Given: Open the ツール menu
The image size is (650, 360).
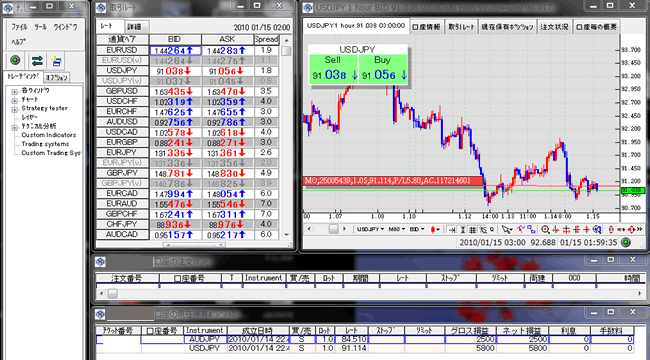Looking at the screenshot, I should (40, 27).
